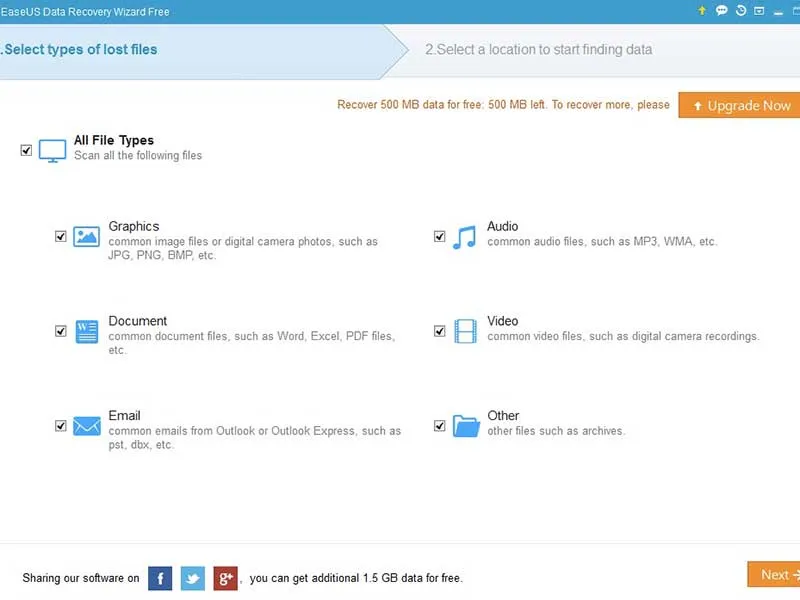Open the feedback chat bubble icon
800x600 pixels.
(x=722, y=11)
